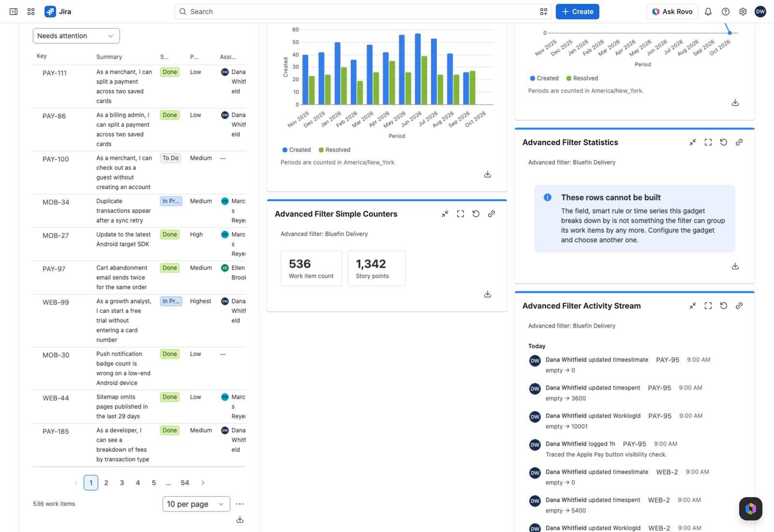774x532 pixels.
Task: Open the Needs attention filter dropdown
Action: 76,36
